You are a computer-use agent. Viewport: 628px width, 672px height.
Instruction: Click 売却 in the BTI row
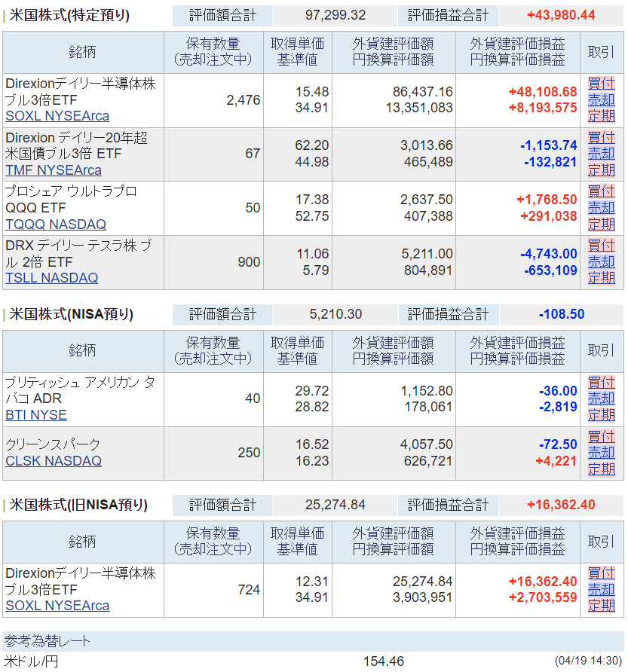(602, 399)
